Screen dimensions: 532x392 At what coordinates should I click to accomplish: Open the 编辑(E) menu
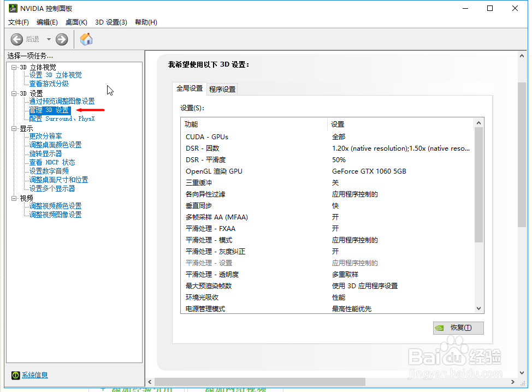(x=47, y=22)
